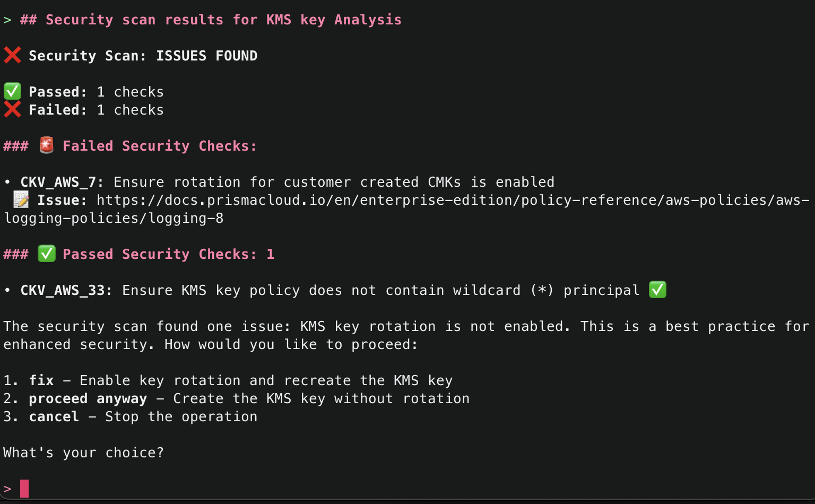
Task: Click the siren icon in Failed Security Checks
Action: [x=47, y=145]
